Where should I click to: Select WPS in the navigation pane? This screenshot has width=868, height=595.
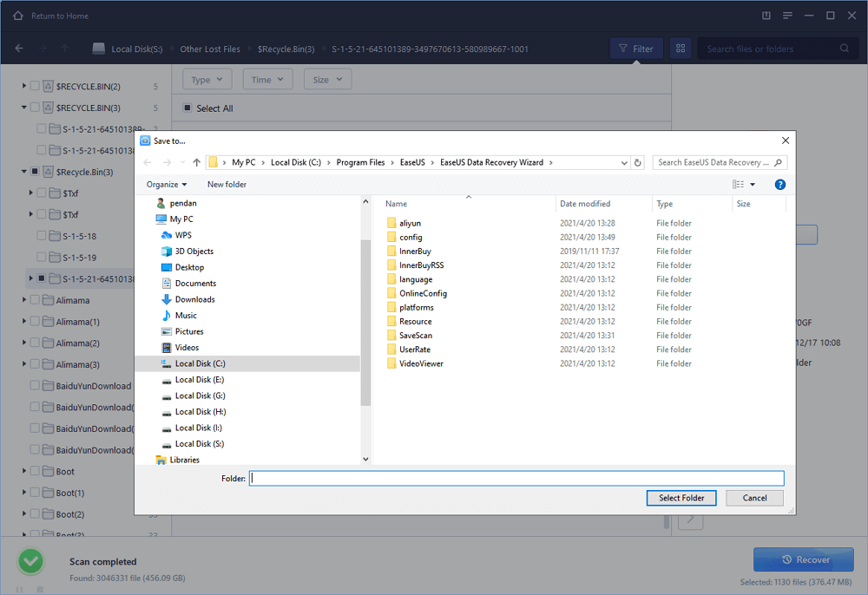click(x=183, y=235)
